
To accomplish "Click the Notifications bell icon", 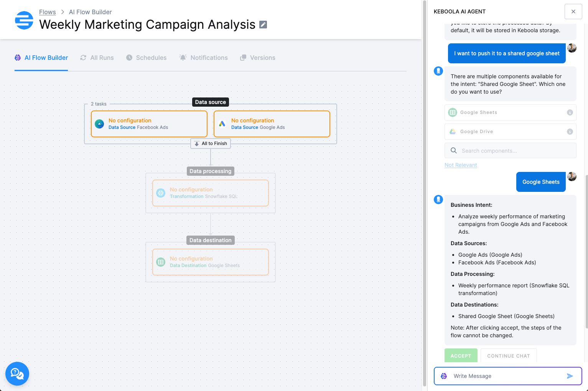I will [x=183, y=58].
